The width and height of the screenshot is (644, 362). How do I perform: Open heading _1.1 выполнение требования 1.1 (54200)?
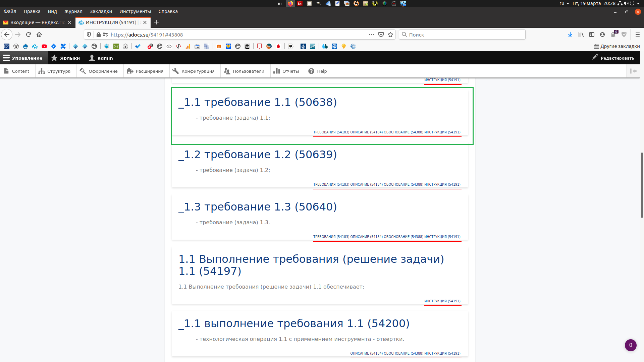coord(294,323)
